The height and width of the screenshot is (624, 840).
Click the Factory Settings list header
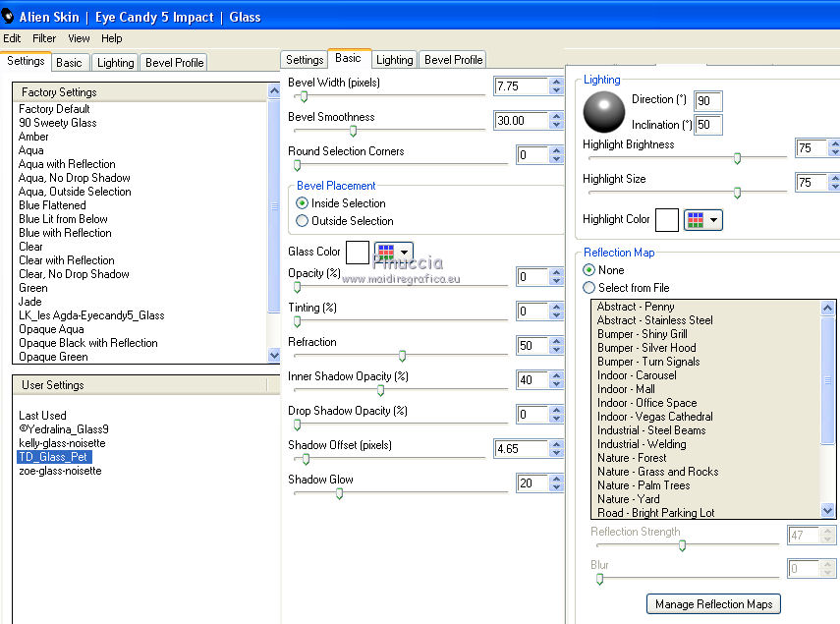140,92
